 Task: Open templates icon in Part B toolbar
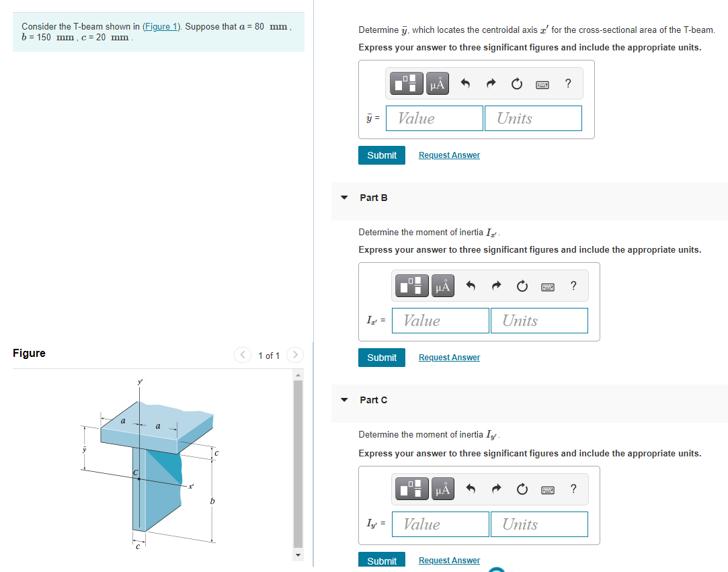click(412, 286)
